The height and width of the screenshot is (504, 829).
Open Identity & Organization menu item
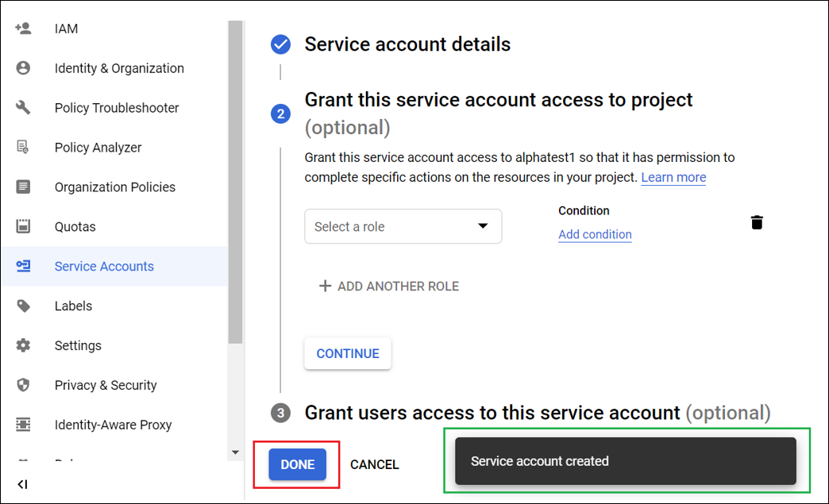(119, 68)
